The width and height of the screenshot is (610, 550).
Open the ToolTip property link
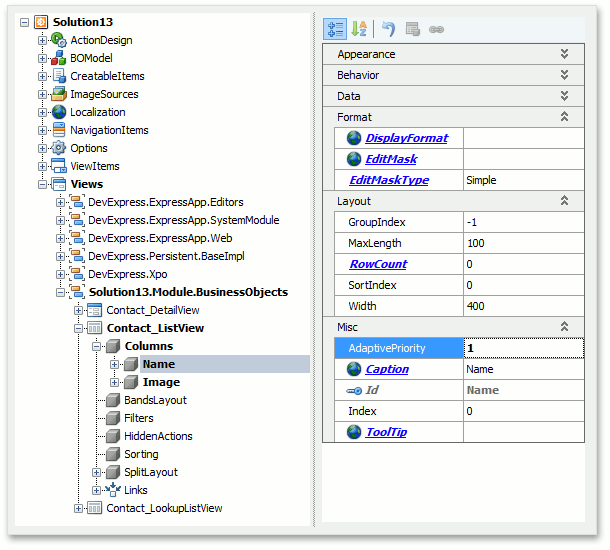click(386, 432)
